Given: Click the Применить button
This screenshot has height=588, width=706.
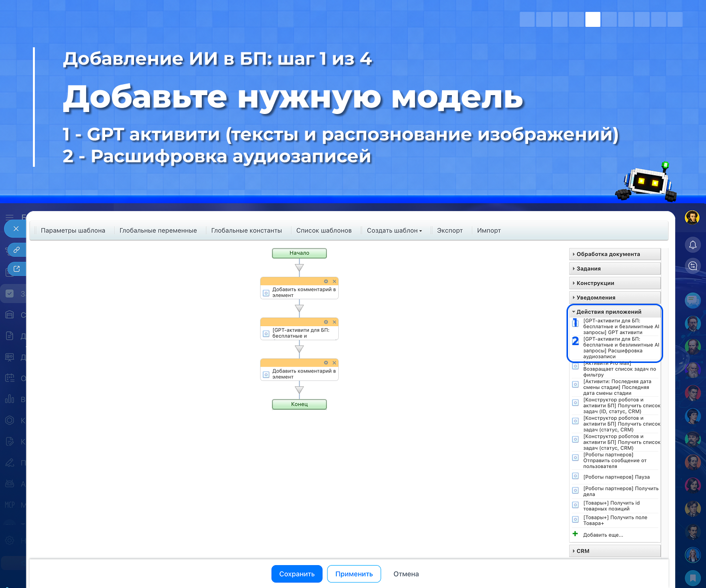Looking at the screenshot, I should click(x=354, y=574).
